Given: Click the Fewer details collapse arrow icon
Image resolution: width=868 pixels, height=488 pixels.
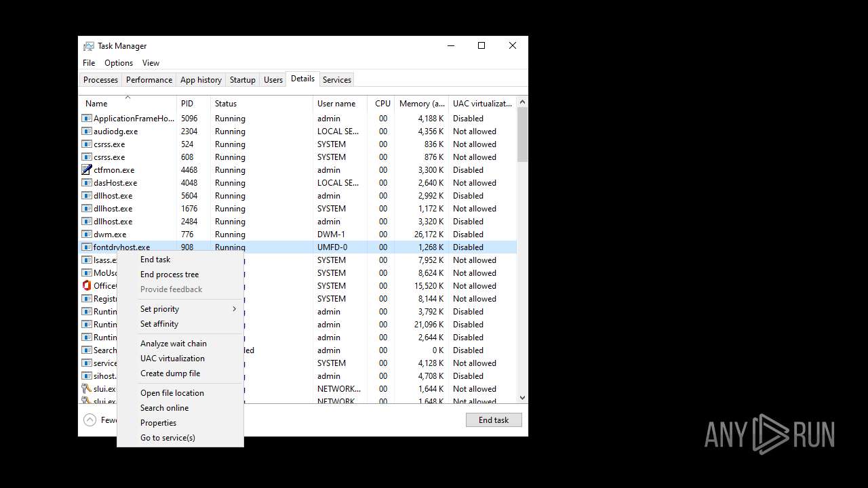Looking at the screenshot, I should 90,420.
